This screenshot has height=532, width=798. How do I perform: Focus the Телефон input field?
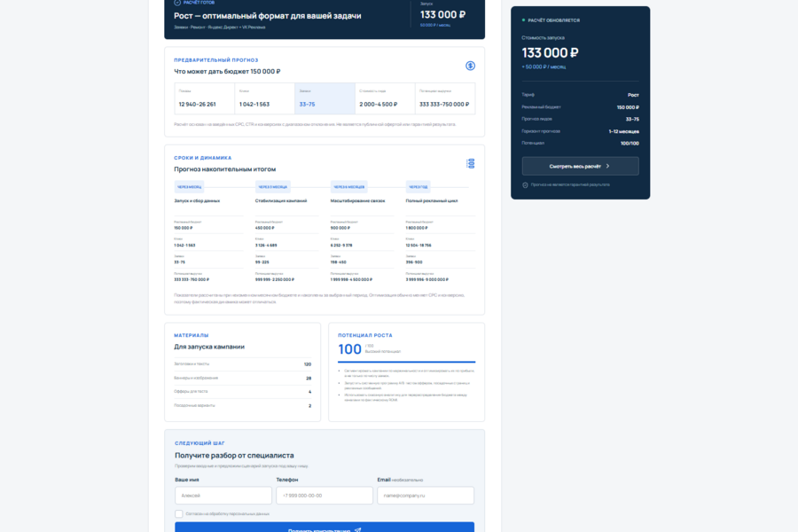pyautogui.click(x=325, y=496)
